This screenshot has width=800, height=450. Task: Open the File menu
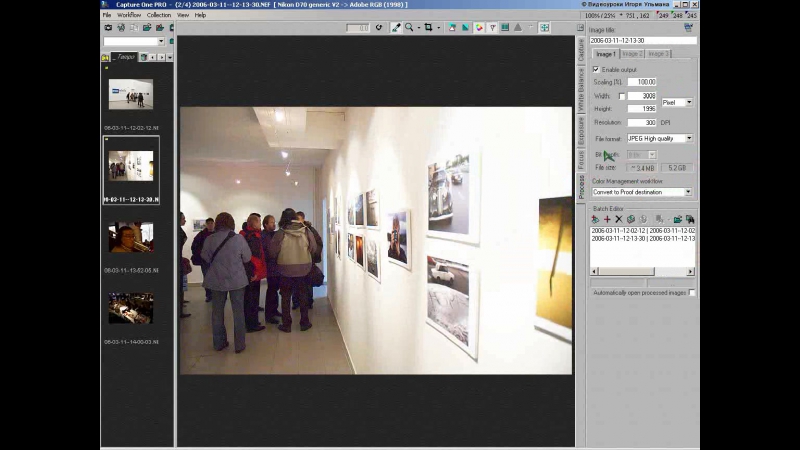107,15
